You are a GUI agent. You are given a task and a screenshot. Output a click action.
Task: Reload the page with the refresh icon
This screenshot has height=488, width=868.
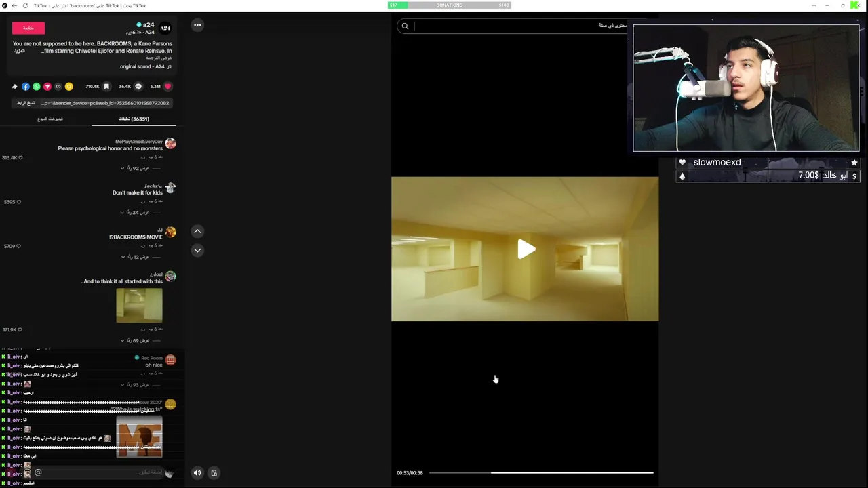click(x=25, y=5)
